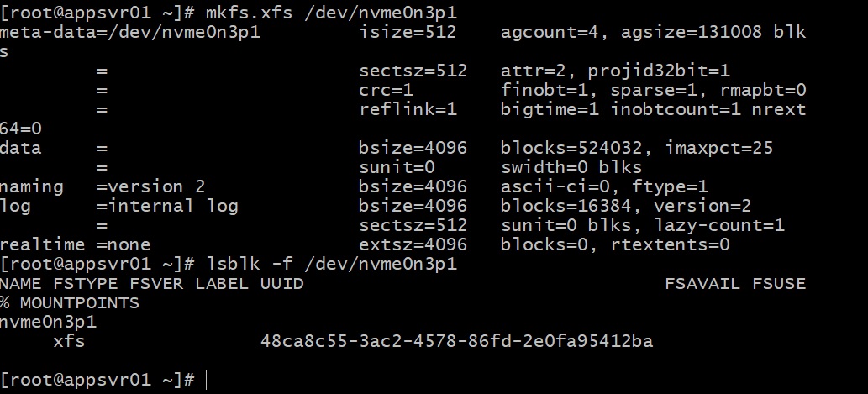Click the meta-data=/dev/nvme0n3p1 text
The height and width of the screenshot is (394, 868).
click(x=130, y=32)
